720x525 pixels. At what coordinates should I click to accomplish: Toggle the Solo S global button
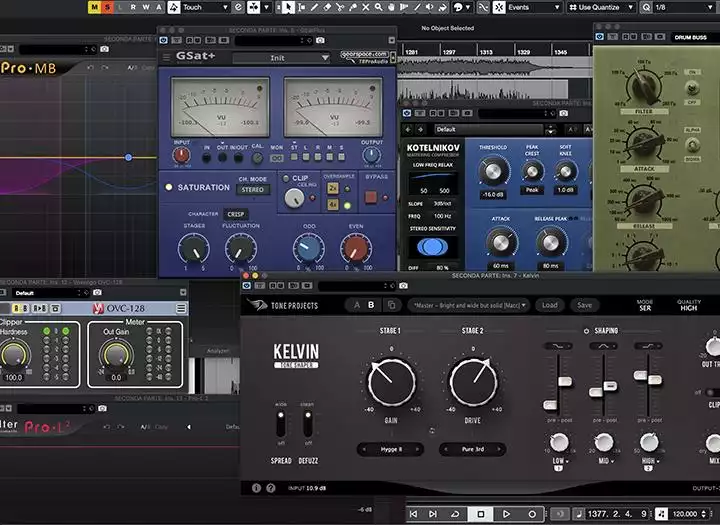pyautogui.click(x=107, y=7)
